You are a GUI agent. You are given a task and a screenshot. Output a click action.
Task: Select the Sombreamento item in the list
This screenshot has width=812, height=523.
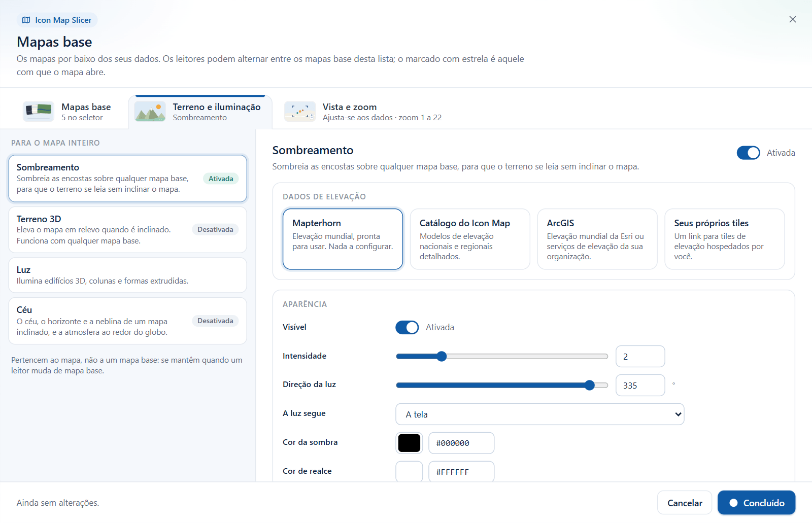click(127, 178)
